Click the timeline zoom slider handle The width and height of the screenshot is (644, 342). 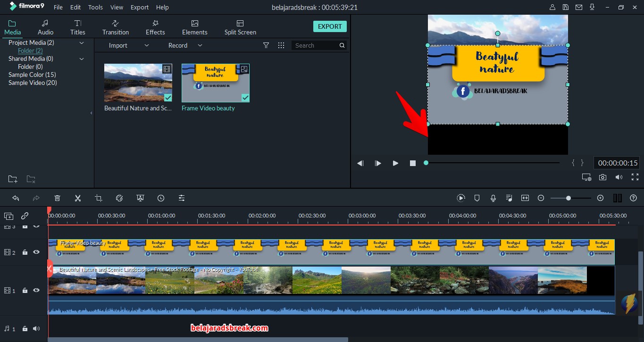(569, 198)
